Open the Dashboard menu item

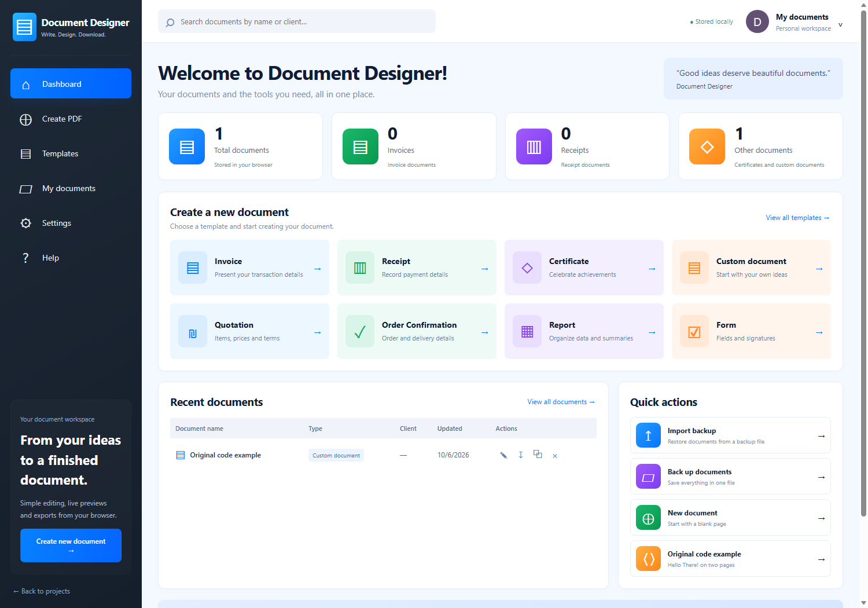pyautogui.click(x=71, y=83)
